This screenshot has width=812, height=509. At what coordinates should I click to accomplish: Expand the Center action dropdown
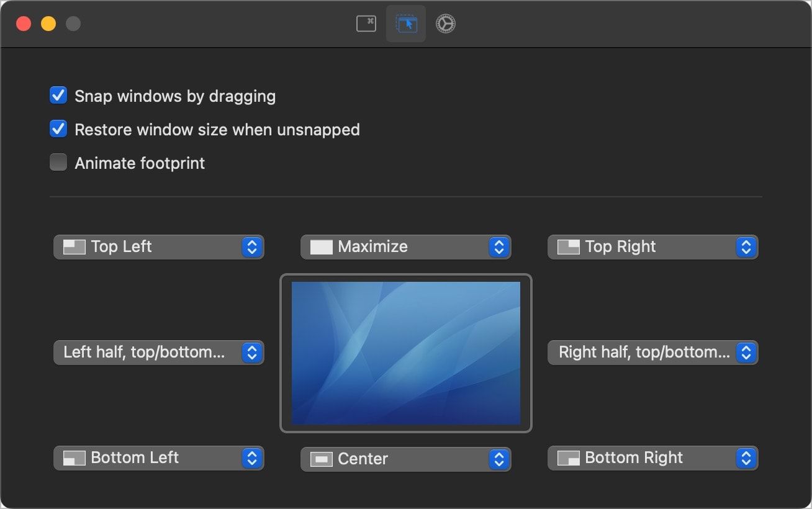pos(498,458)
